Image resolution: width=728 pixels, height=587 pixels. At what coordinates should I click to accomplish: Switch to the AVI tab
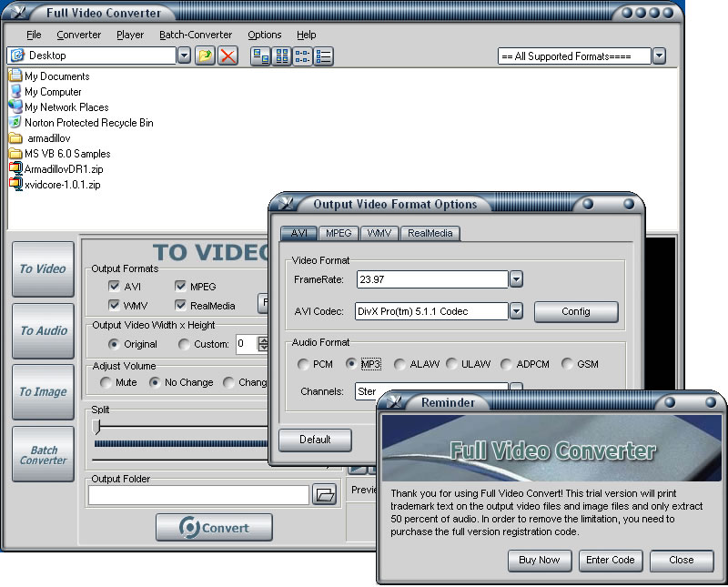pos(299,233)
